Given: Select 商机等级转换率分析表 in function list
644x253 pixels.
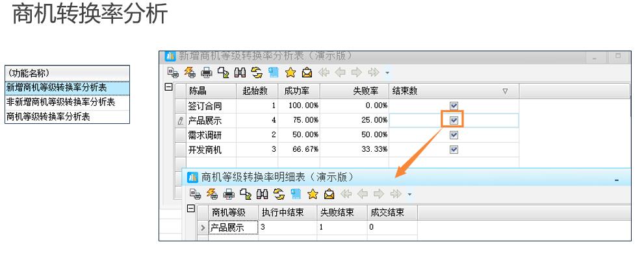Looking at the screenshot, I should pyautogui.click(x=48, y=117).
